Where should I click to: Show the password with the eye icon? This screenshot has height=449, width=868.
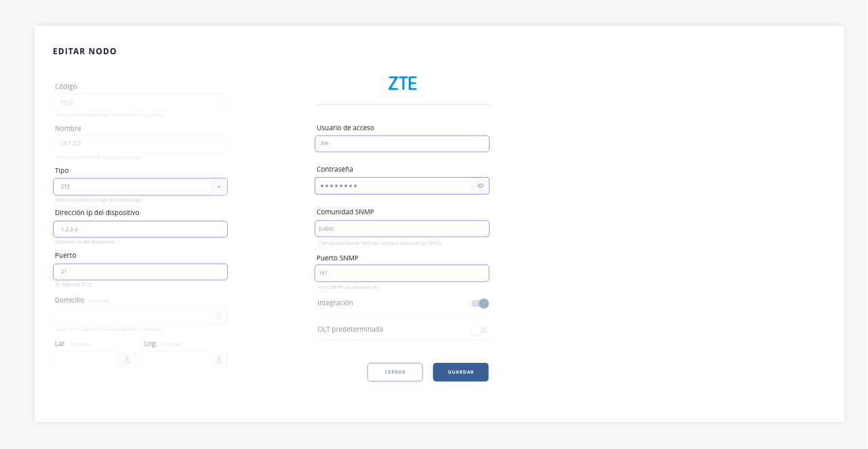[x=480, y=186]
